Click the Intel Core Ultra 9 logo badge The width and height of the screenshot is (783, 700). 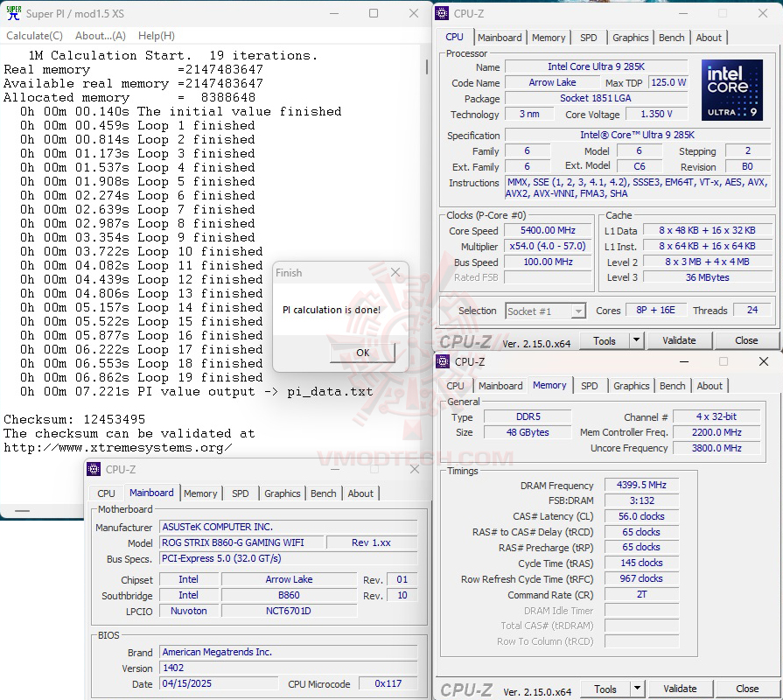[x=731, y=90]
